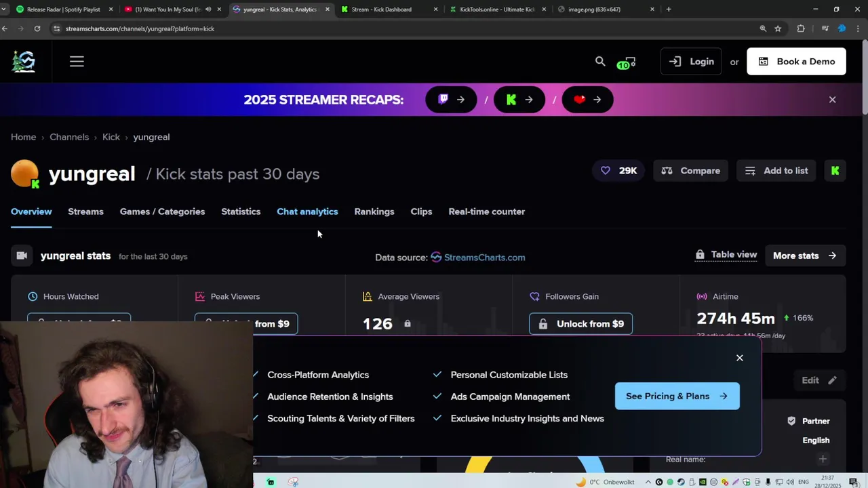Viewport: 868px width, 488px height.
Task: Go to Kick in the breadcrumb
Action: point(111,137)
